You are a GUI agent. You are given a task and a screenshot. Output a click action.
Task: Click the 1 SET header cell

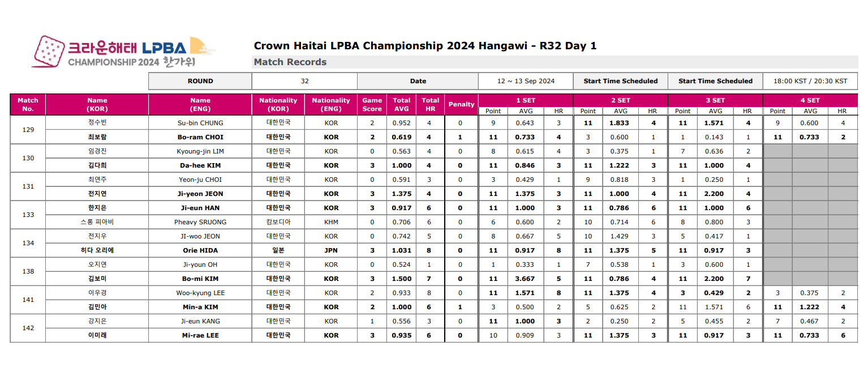[526, 100]
